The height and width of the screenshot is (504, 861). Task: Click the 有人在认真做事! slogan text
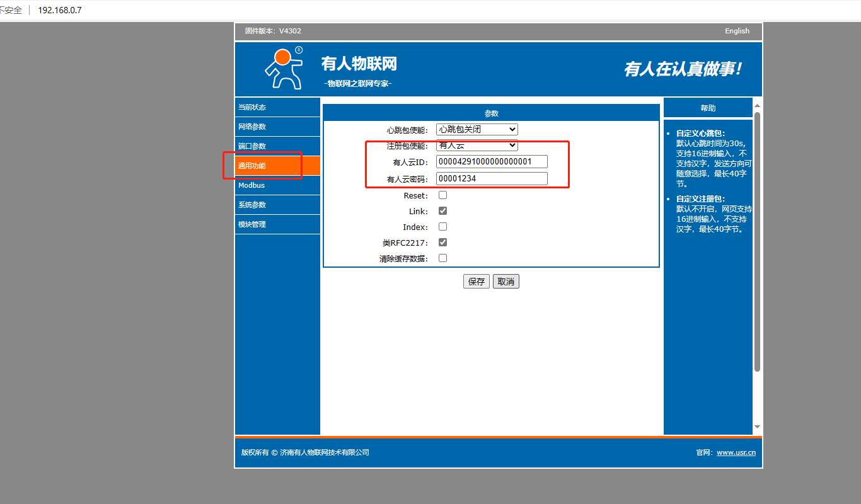[x=683, y=69]
